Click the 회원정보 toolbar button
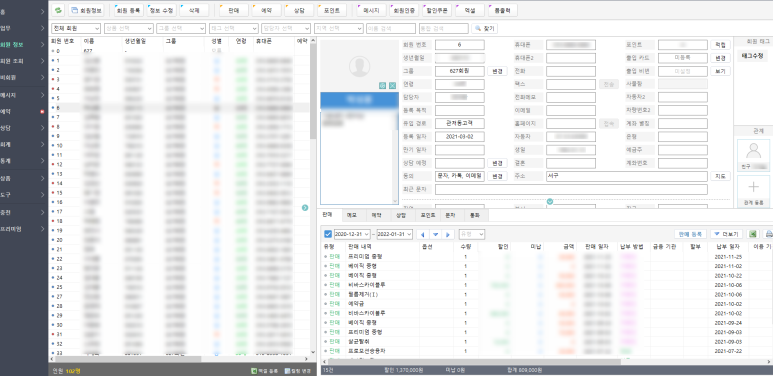773x376 pixels. [86, 10]
